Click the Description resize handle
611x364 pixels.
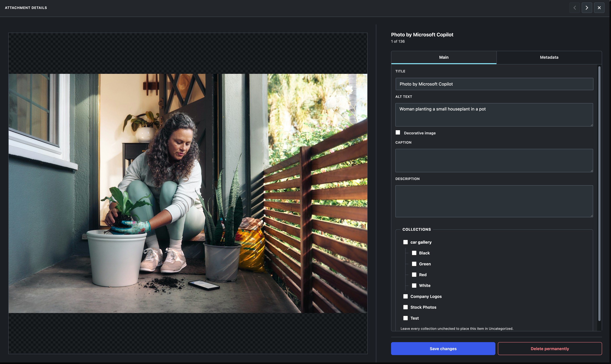point(592,216)
